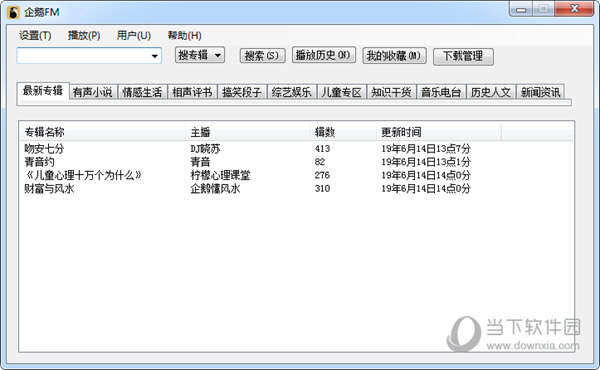This screenshot has height=370, width=600.
Task: Click 企鹅懂风水 row's update time
Action: pyautogui.click(x=426, y=188)
